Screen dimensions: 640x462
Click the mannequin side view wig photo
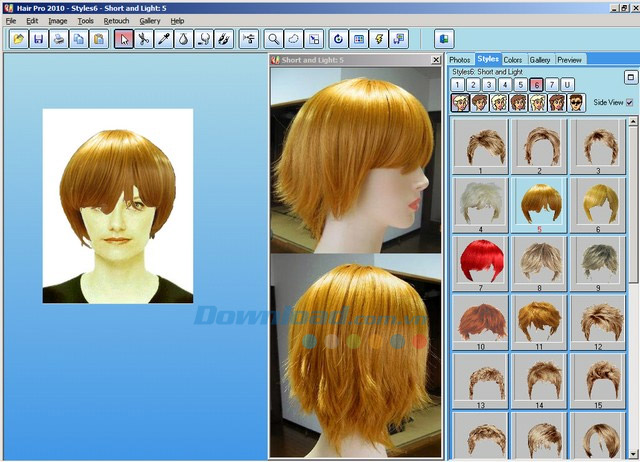pyautogui.click(x=356, y=160)
